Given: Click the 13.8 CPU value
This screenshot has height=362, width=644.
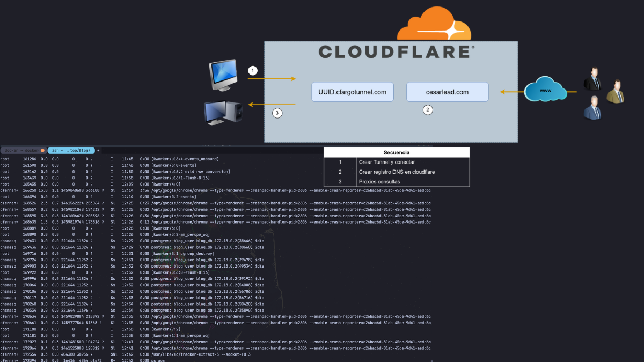Looking at the screenshot, I should (x=43, y=190).
